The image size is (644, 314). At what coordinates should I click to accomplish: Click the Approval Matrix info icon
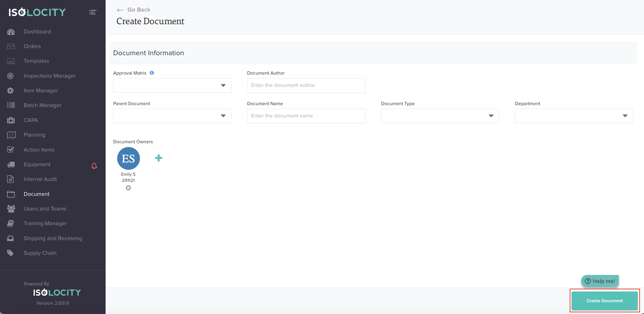[152, 73]
